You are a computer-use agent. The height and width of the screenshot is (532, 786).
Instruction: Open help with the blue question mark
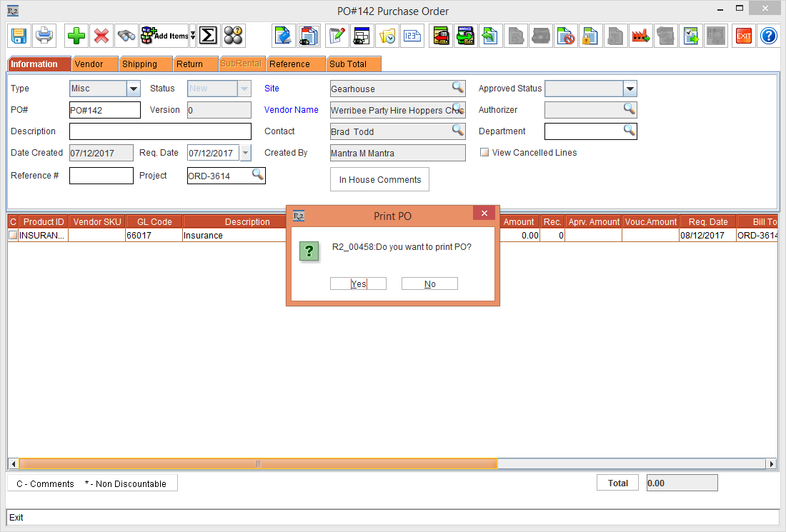tap(768, 35)
